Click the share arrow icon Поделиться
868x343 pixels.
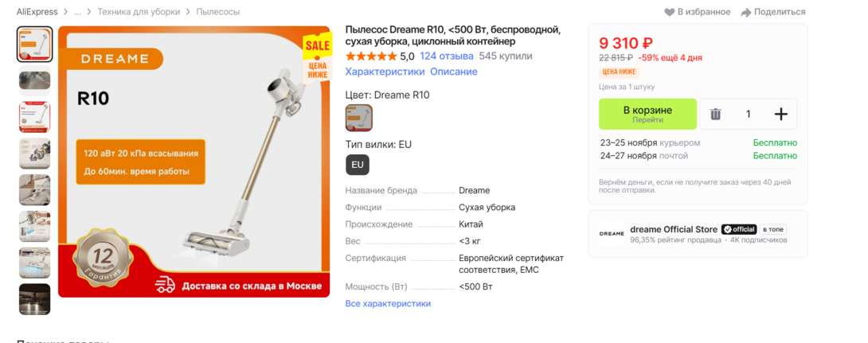pyautogui.click(x=746, y=12)
